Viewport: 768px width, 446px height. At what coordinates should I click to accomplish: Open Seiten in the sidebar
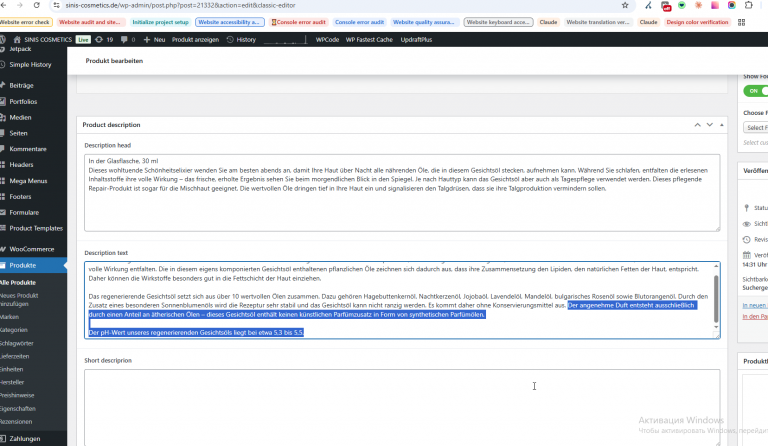[x=18, y=133]
